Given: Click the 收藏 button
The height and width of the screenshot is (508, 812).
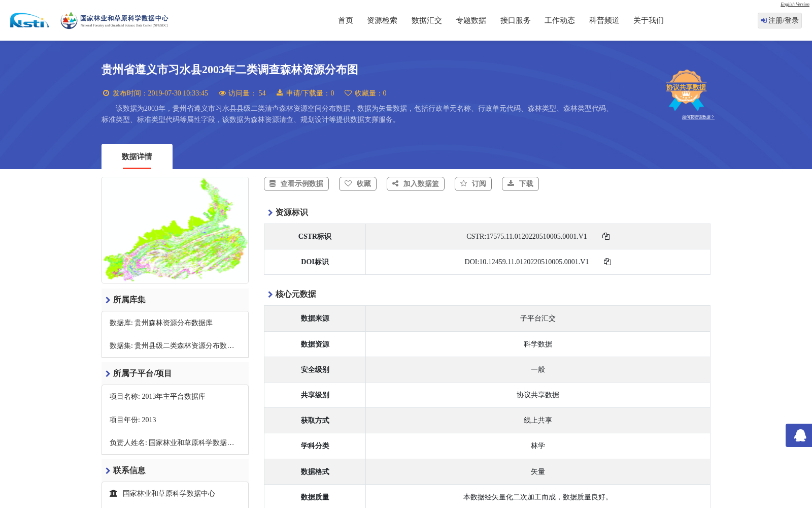Looking at the screenshot, I should 358,184.
